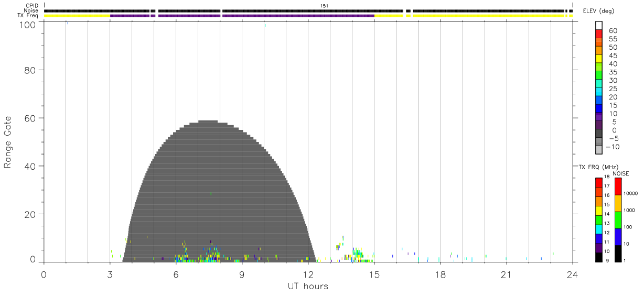The width and height of the screenshot is (644, 297).
Task: Pick the yellow 14–15 MHz frequency swatch
Action: [x=598, y=211]
